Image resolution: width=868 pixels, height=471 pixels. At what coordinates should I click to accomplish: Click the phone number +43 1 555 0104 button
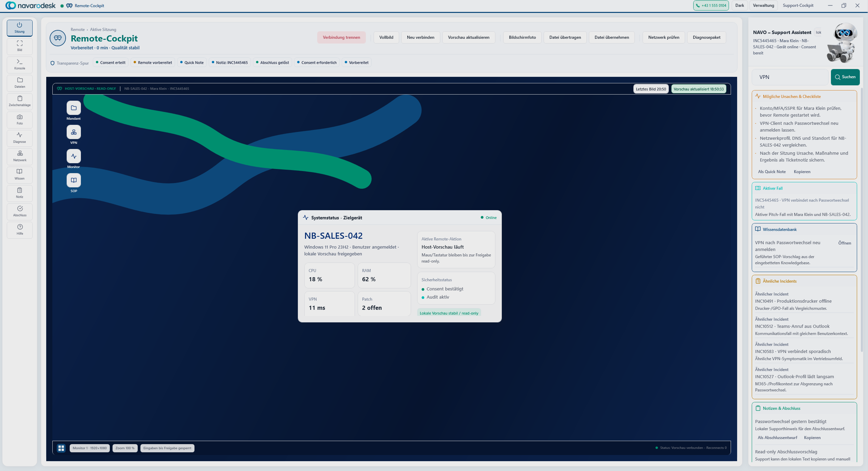(711, 5)
